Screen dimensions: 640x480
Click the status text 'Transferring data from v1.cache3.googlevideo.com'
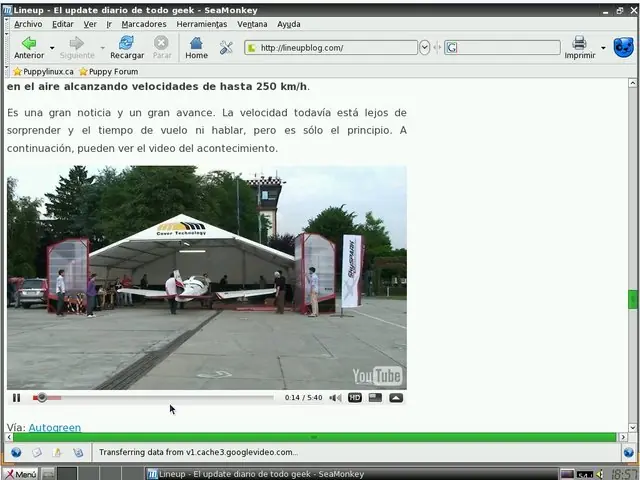pos(198,452)
